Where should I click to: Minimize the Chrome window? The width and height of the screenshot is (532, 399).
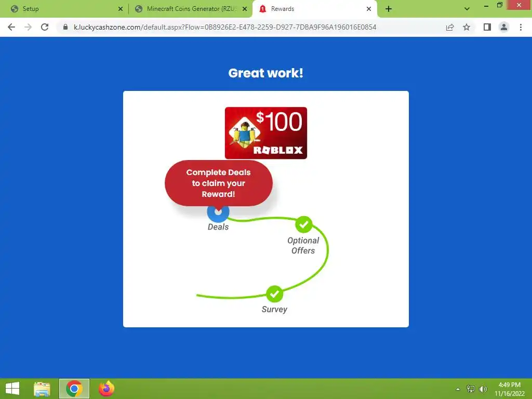tap(486, 5)
